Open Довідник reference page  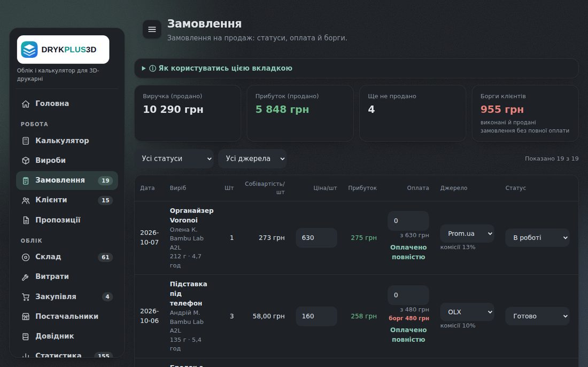coord(67,336)
